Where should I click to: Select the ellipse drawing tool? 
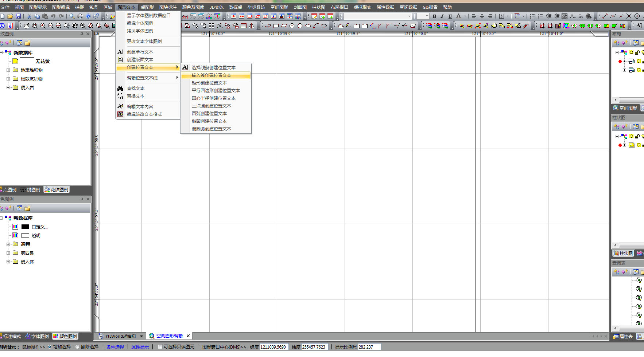click(308, 25)
